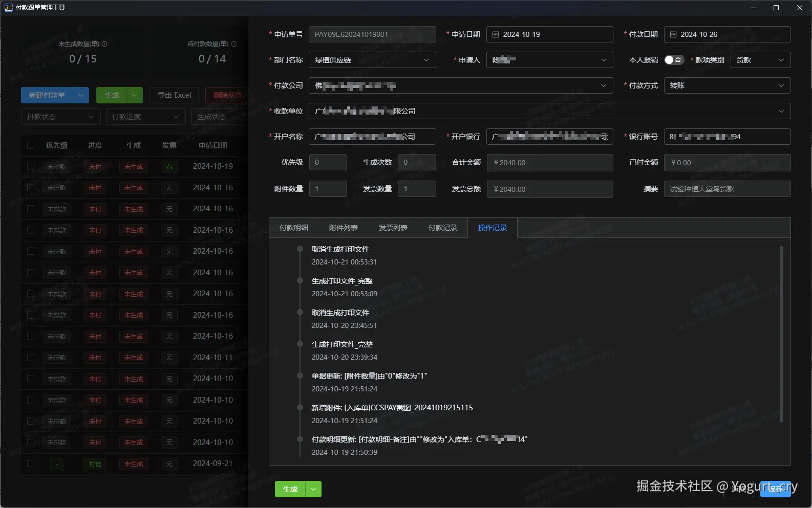Click the 合计金额 field

549,162
